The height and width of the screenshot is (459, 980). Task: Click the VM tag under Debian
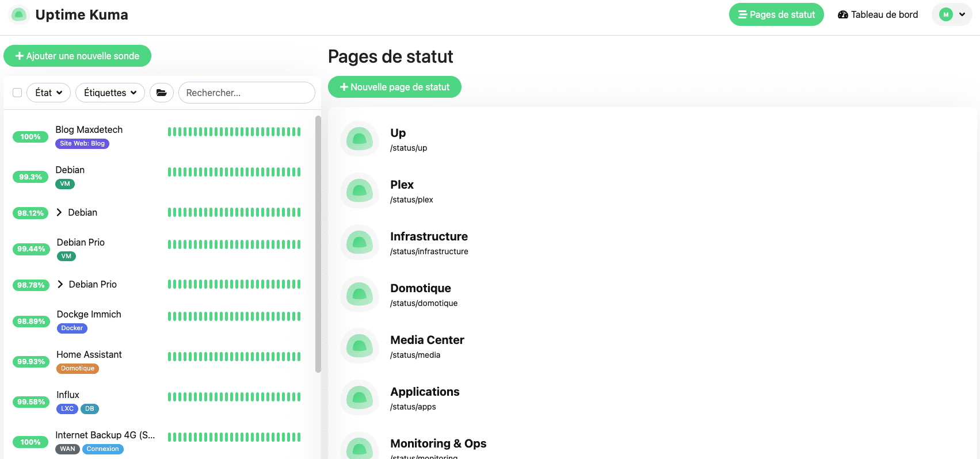click(x=65, y=184)
